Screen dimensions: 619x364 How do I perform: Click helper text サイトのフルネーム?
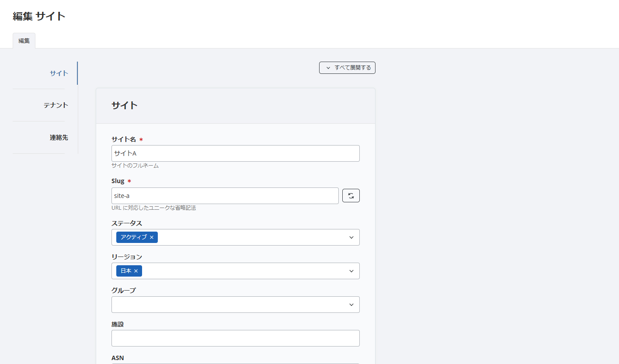coord(135,166)
